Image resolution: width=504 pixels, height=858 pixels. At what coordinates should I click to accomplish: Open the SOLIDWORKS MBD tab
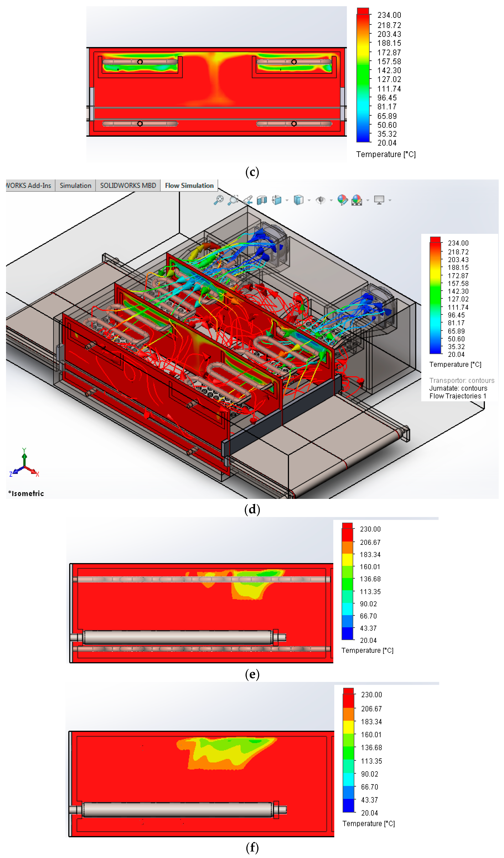pos(128,186)
